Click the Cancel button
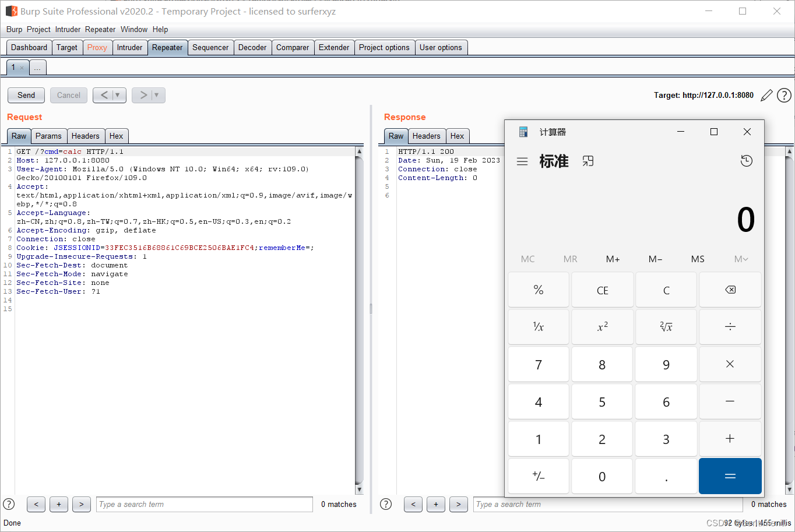 69,95
